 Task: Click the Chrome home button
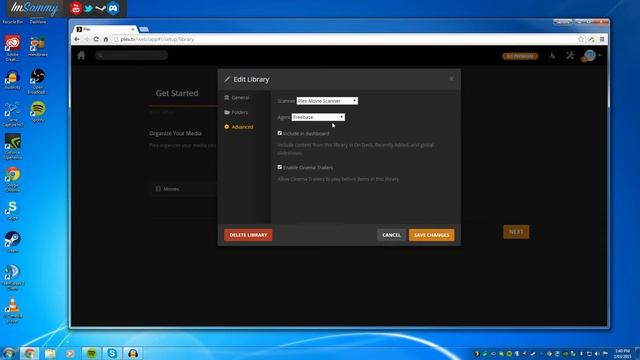[x=106, y=39]
